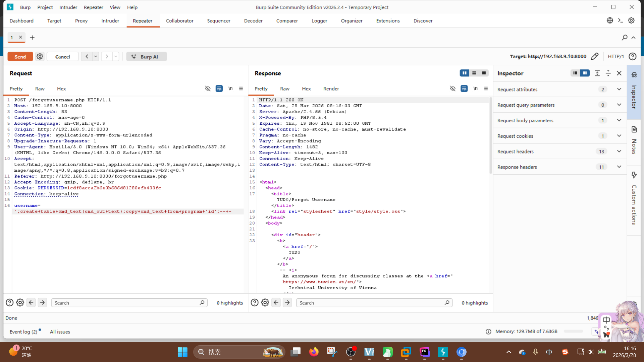Toggle show \n characters in Request panel
Screen dimensions: 644x362
[x=230, y=88]
